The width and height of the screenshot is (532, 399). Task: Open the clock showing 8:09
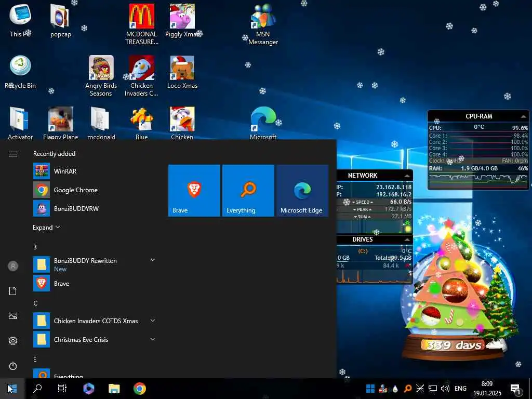coord(487,389)
